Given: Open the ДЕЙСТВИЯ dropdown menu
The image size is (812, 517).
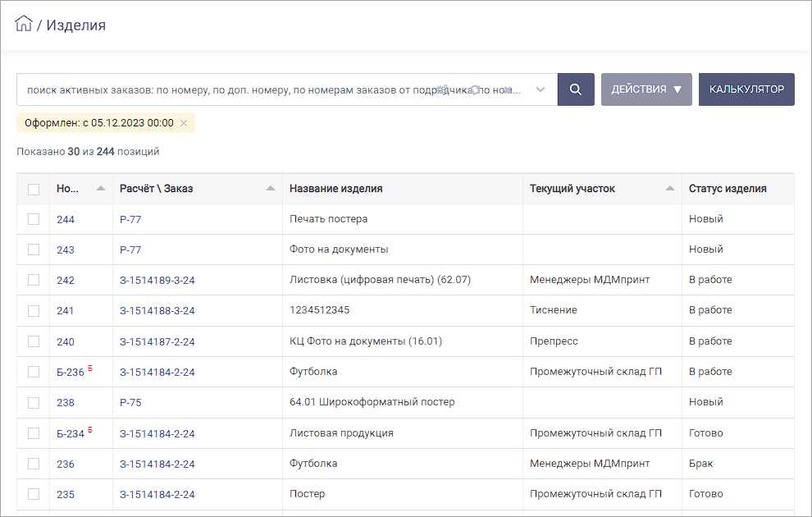Looking at the screenshot, I should point(646,89).
